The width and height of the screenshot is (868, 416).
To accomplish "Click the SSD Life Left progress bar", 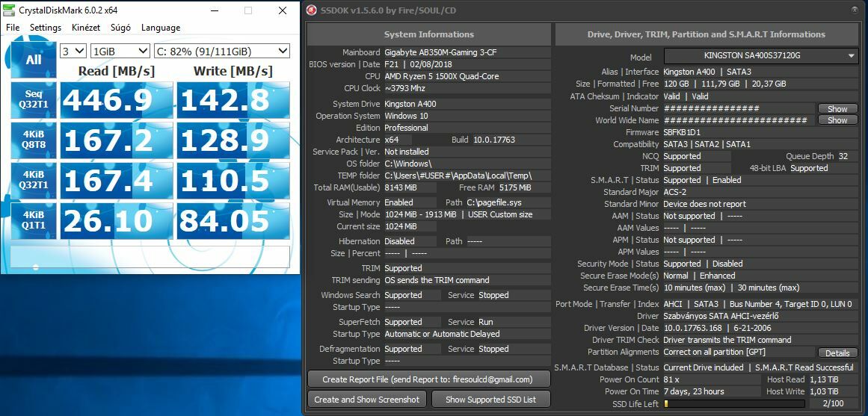I will click(736, 404).
